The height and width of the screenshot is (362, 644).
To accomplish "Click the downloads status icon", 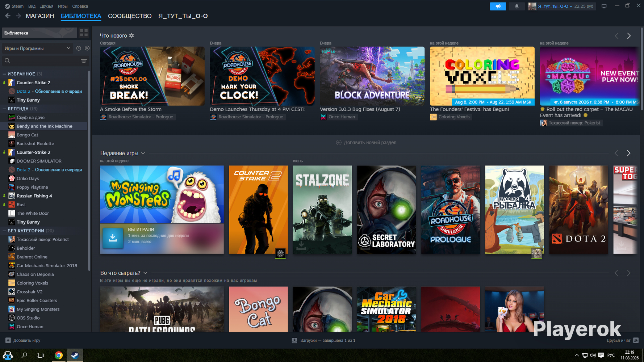I will pyautogui.click(x=294, y=340).
